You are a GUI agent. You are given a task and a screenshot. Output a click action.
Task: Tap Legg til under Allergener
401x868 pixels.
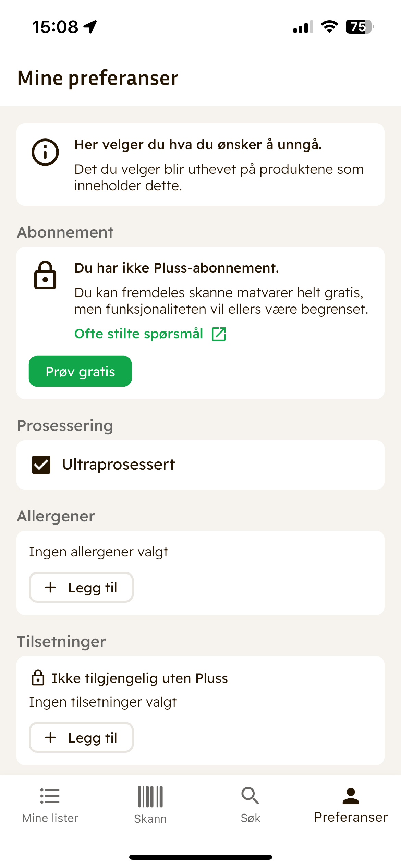pos(81,587)
